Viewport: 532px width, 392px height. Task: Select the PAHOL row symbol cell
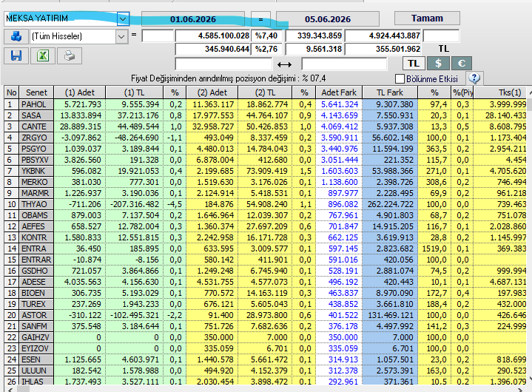pos(36,104)
